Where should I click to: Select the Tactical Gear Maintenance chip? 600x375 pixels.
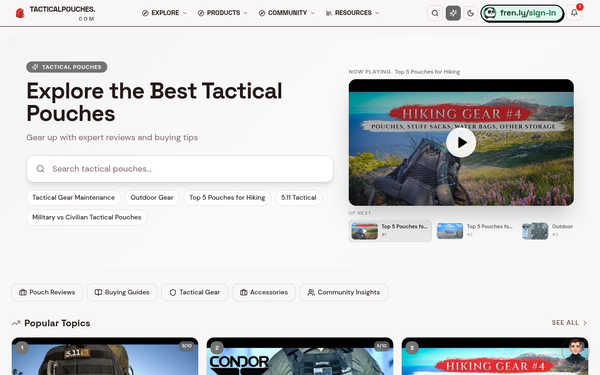73,198
